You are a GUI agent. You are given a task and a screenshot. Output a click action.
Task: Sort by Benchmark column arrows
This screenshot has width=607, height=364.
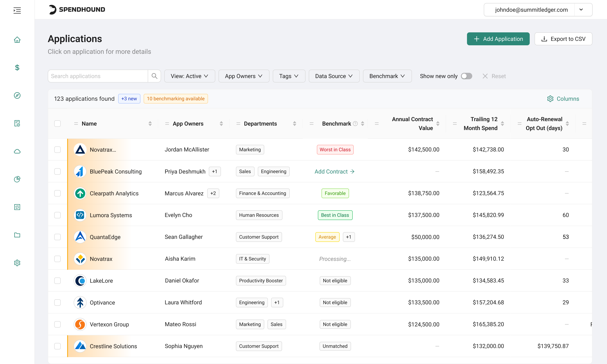(362, 124)
